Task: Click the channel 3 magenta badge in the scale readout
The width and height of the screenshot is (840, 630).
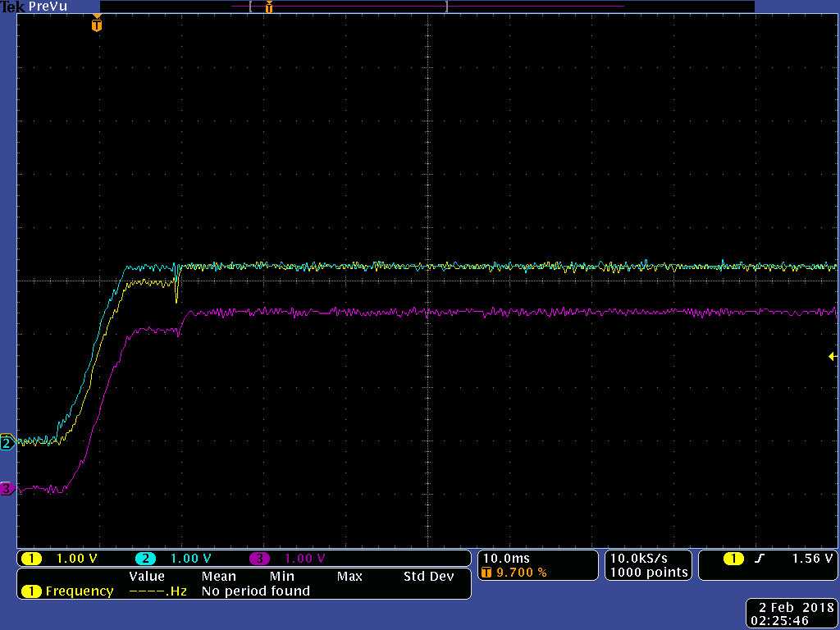Action: click(x=259, y=559)
